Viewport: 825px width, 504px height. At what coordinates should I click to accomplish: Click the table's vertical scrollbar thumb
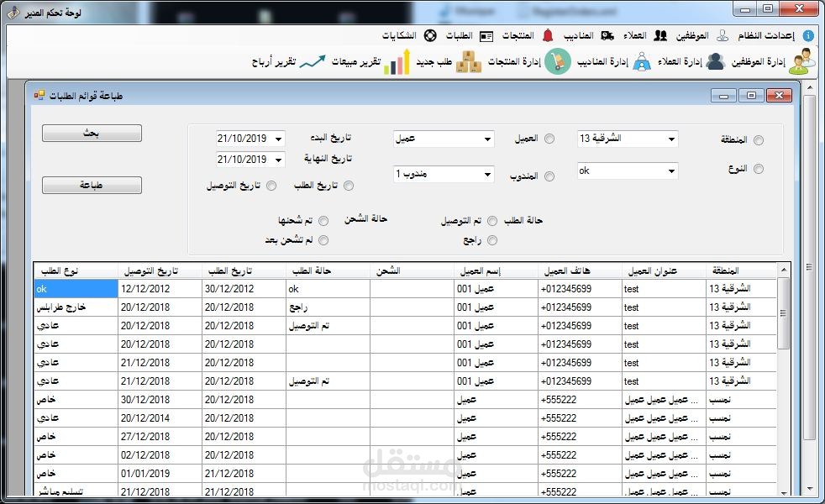click(784, 313)
